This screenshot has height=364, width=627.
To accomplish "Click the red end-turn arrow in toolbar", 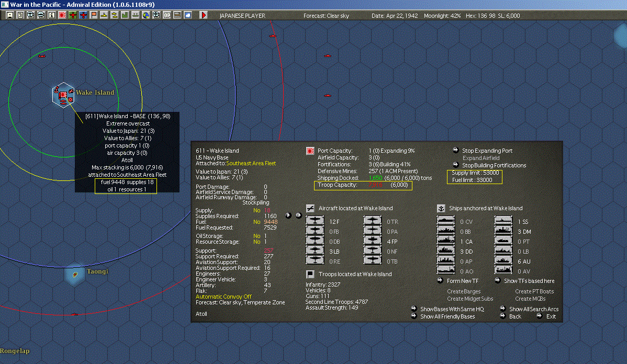I will click(203, 15).
